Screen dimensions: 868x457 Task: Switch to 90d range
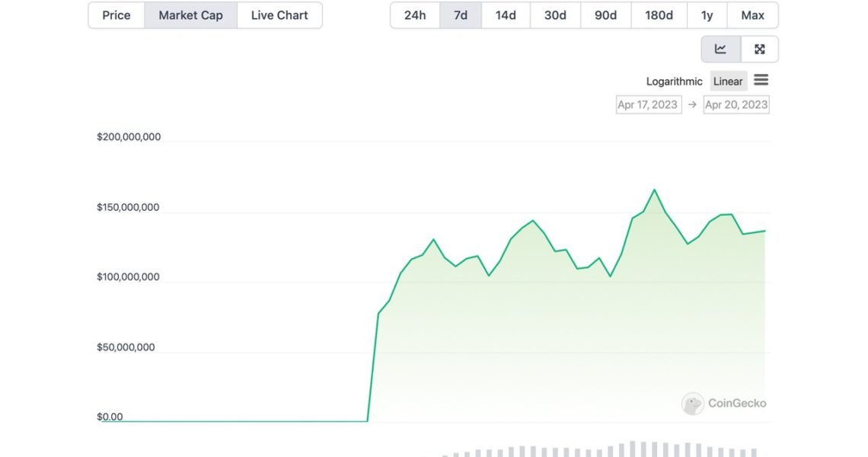click(x=605, y=15)
